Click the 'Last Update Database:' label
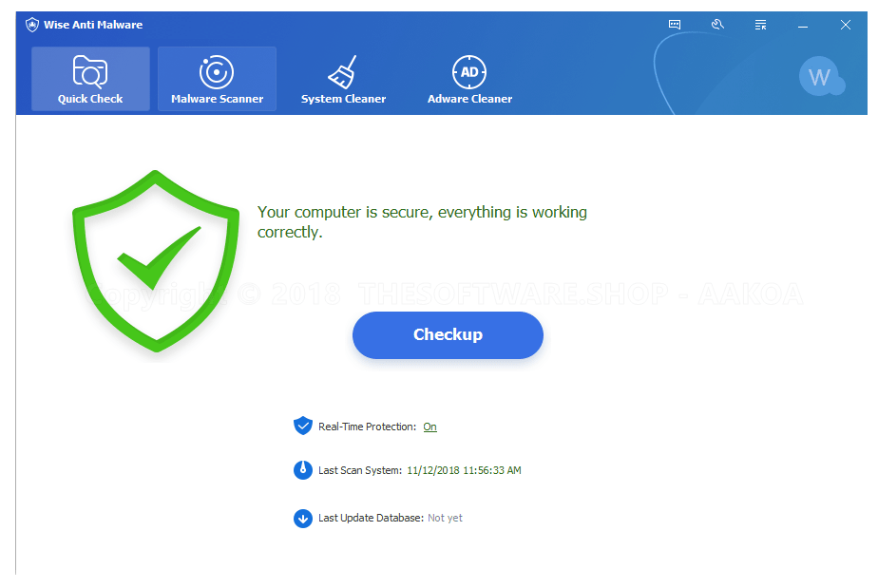Screen dimensions: 878x588 tap(371, 518)
